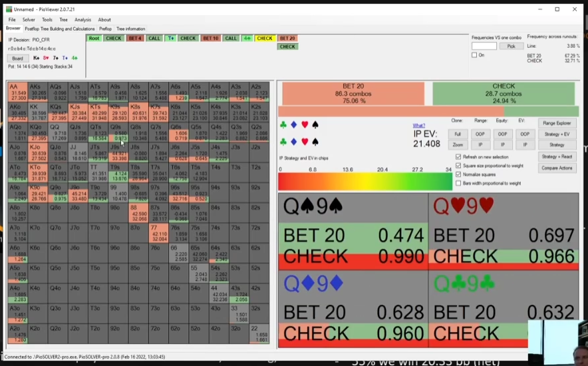
Task: Select the KK cell in the hand matrix
Action: tap(37, 112)
